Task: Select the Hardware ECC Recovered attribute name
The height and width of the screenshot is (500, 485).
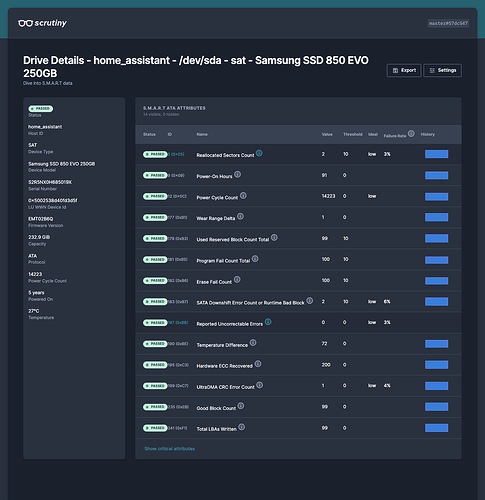Action: pos(225,366)
